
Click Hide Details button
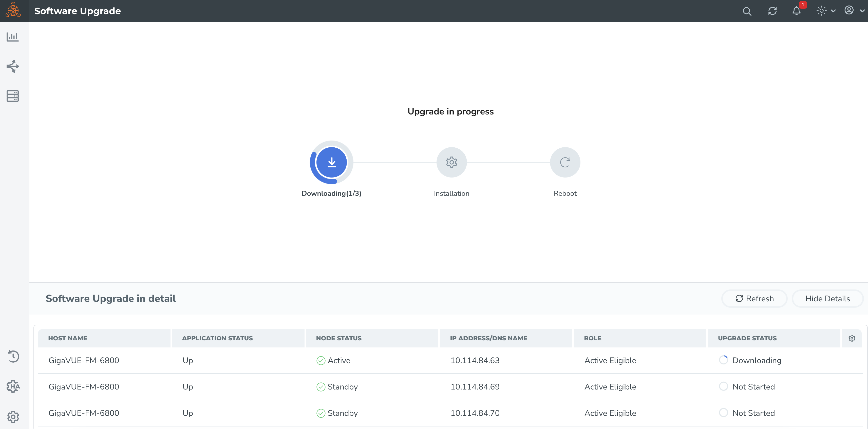(827, 298)
